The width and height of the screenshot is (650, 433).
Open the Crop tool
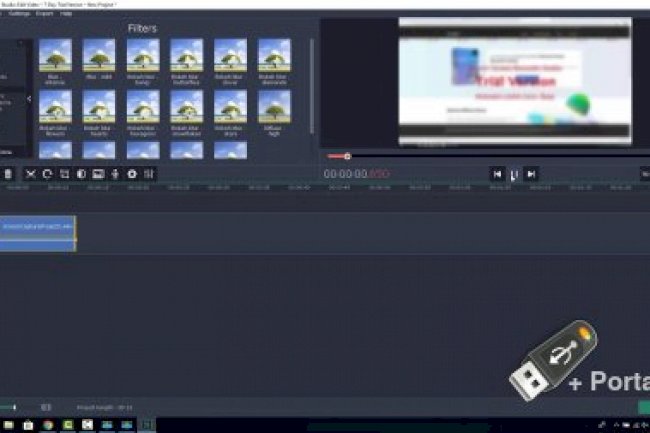[64, 174]
